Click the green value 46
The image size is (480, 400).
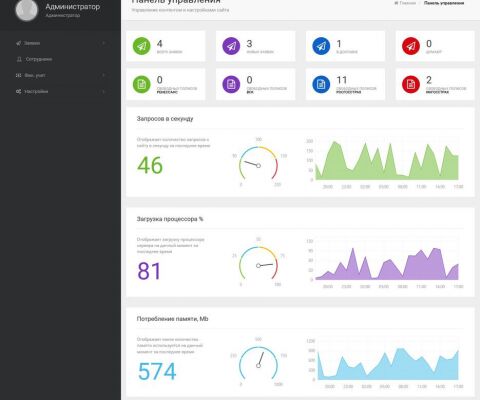coord(150,165)
